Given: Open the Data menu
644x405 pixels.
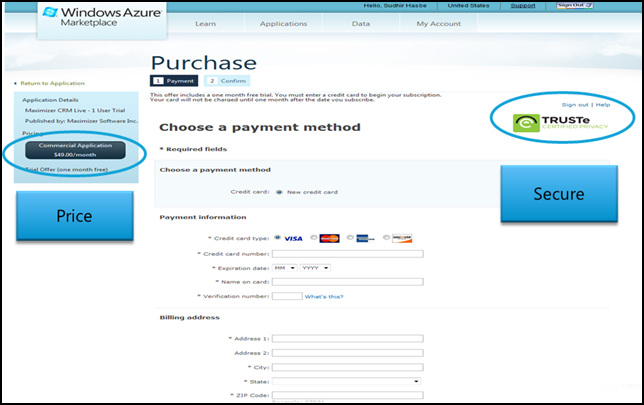Looking at the screenshot, I should tap(361, 24).
